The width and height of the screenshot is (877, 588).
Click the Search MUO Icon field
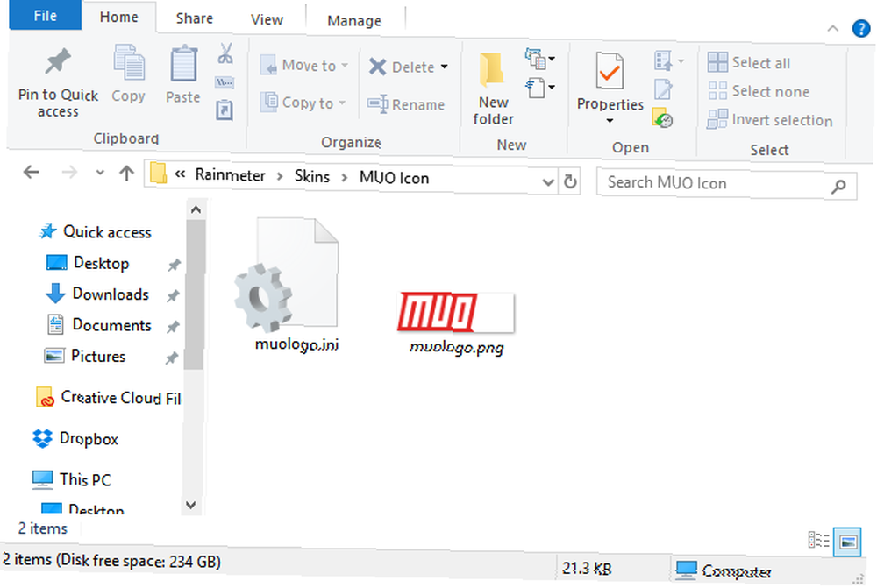(x=726, y=183)
